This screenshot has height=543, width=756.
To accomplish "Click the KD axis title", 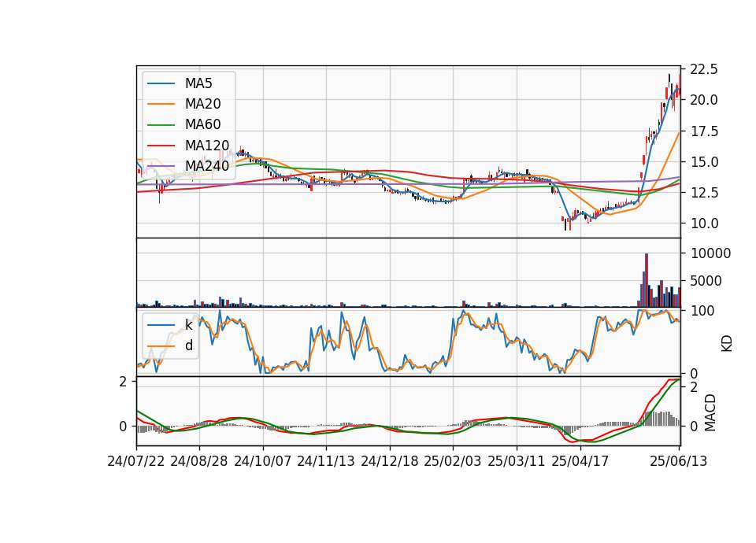I will pyautogui.click(x=727, y=344).
